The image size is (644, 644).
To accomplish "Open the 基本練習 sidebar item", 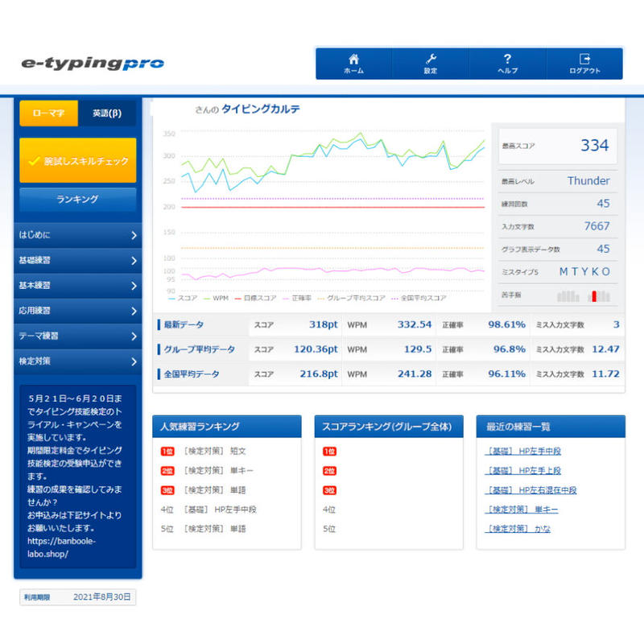I will pos(77,286).
